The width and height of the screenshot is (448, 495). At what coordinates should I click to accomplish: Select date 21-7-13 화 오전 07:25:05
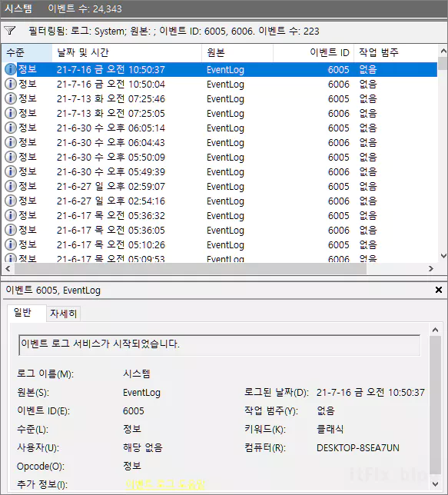(111, 113)
